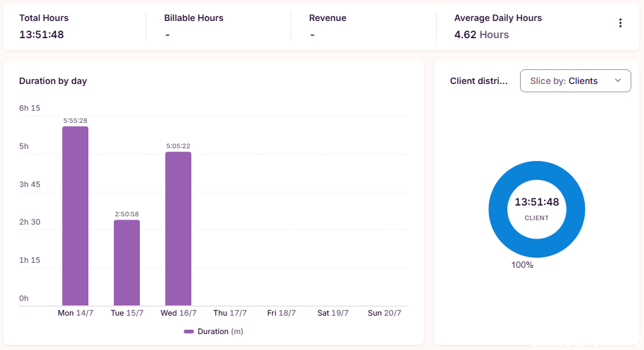Select the Mon 14/7 bar

pos(75,216)
